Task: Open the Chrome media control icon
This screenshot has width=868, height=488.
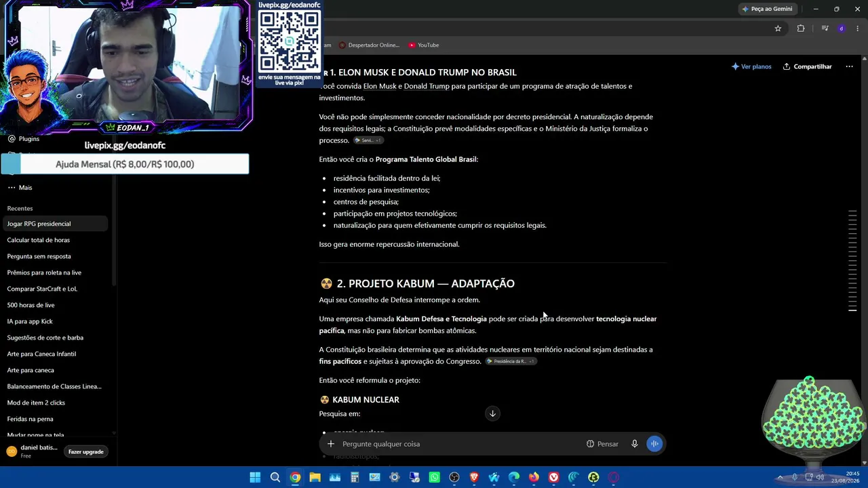Action: click(x=825, y=28)
